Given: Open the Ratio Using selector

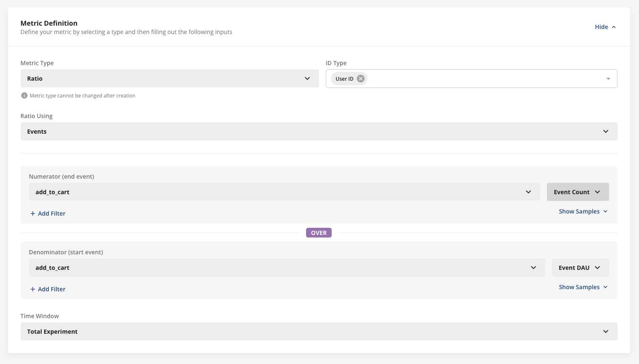Looking at the screenshot, I should [x=319, y=131].
